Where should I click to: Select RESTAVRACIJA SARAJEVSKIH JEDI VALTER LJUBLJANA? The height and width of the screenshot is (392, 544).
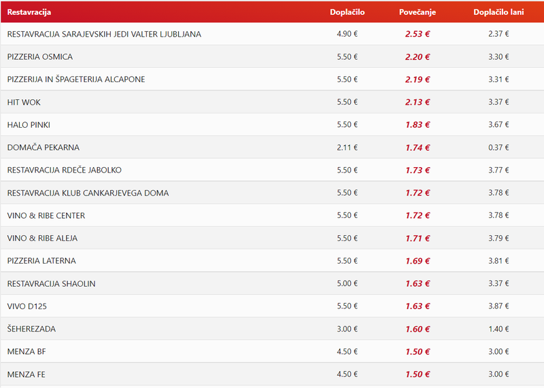[104, 34]
